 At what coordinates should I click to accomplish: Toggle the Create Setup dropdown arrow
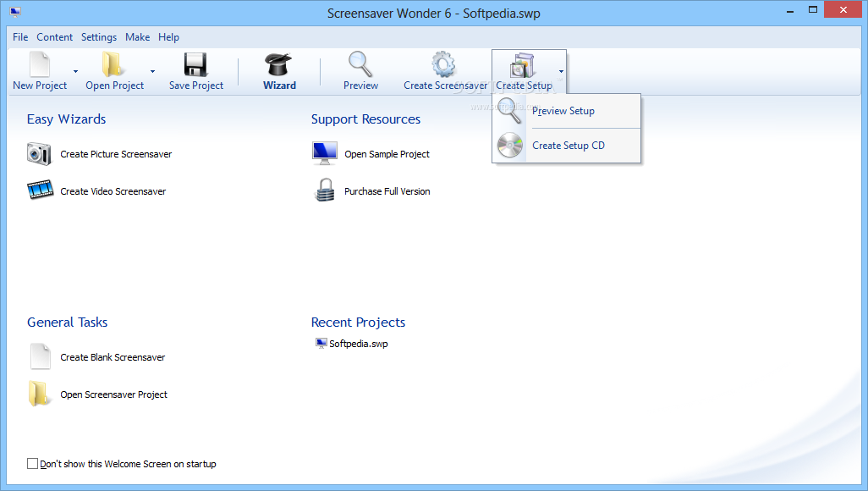(561, 71)
